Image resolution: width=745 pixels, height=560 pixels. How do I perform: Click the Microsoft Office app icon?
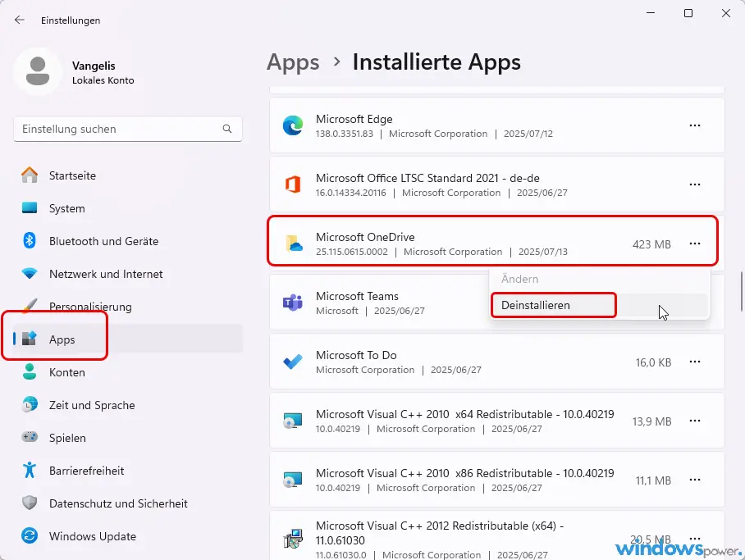pyautogui.click(x=293, y=184)
